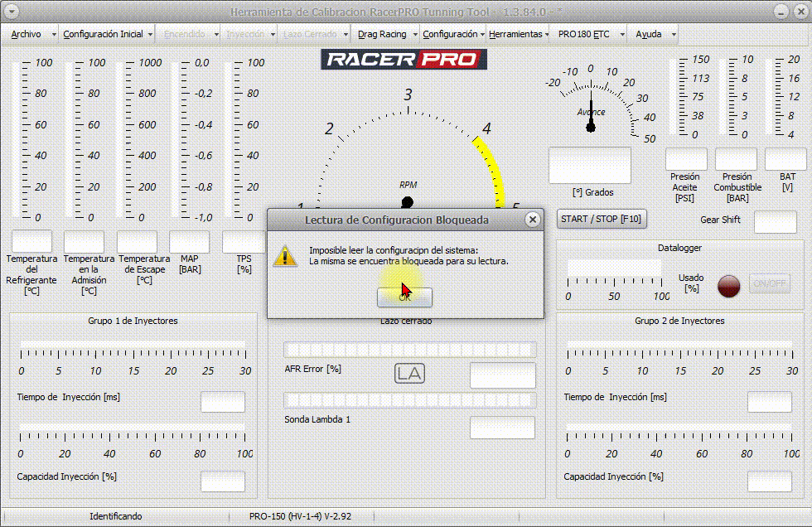Expand the Configuración Inicial dropdown arrow

[x=151, y=34]
